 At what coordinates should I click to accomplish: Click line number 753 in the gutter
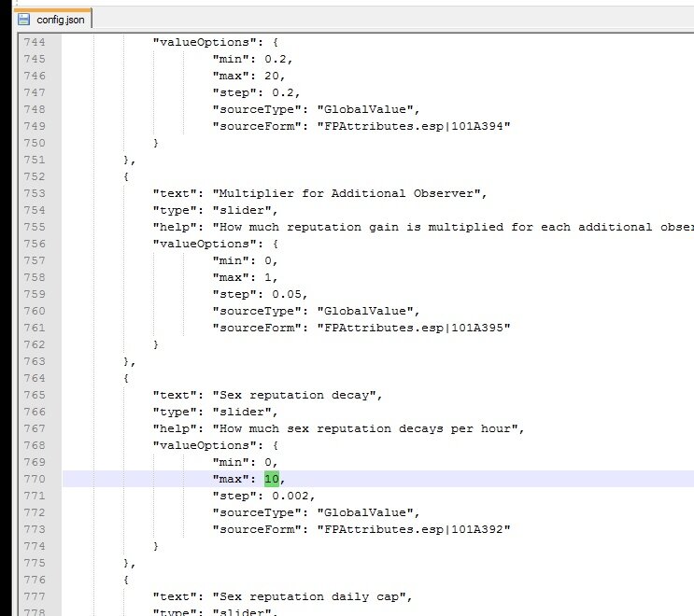pyautogui.click(x=35, y=194)
